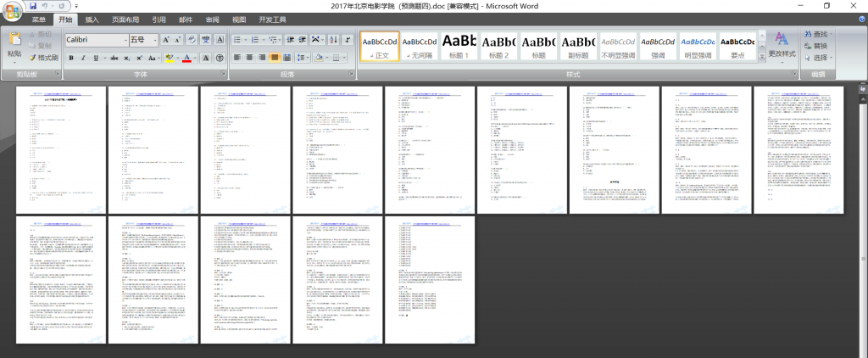
Task: Switch to the 插入 (Insert) tab
Action: click(92, 19)
